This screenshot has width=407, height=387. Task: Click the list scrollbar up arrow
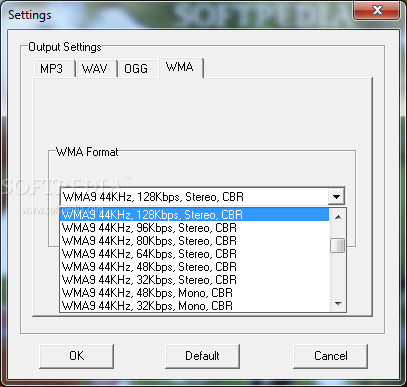coord(338,217)
